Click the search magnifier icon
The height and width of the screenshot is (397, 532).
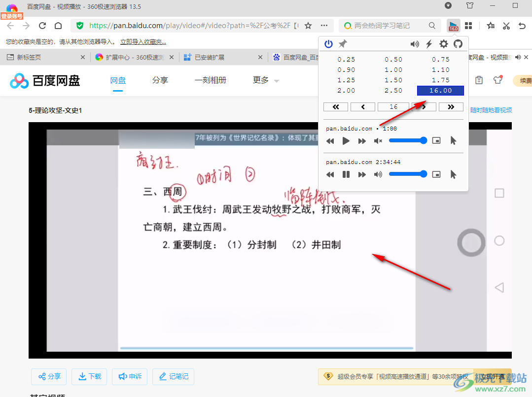click(432, 26)
